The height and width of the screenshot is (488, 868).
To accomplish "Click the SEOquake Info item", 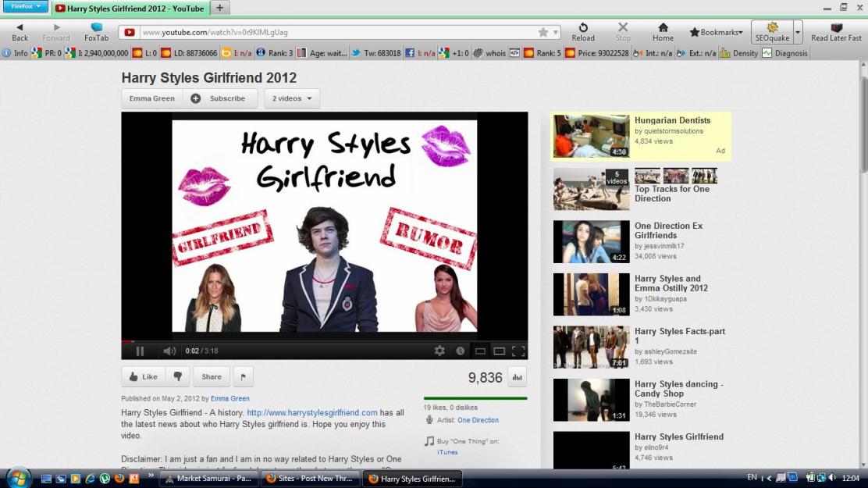I will pyautogui.click(x=15, y=53).
